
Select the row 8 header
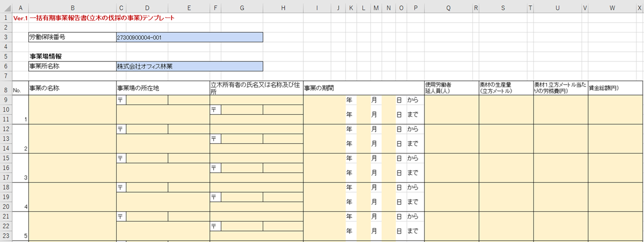point(6,90)
